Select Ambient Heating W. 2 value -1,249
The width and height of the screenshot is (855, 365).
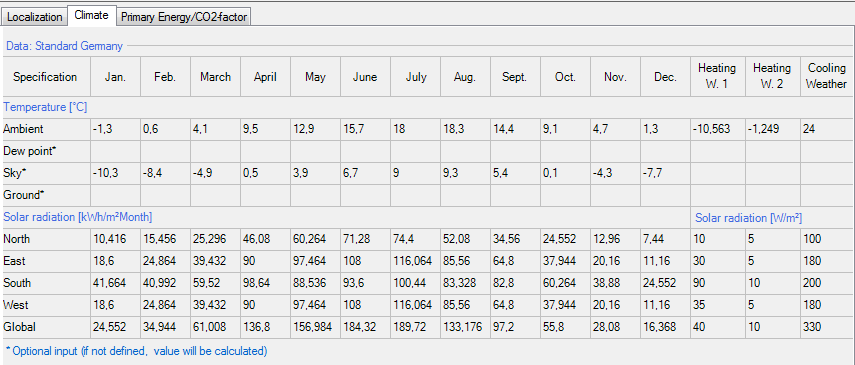(x=773, y=129)
